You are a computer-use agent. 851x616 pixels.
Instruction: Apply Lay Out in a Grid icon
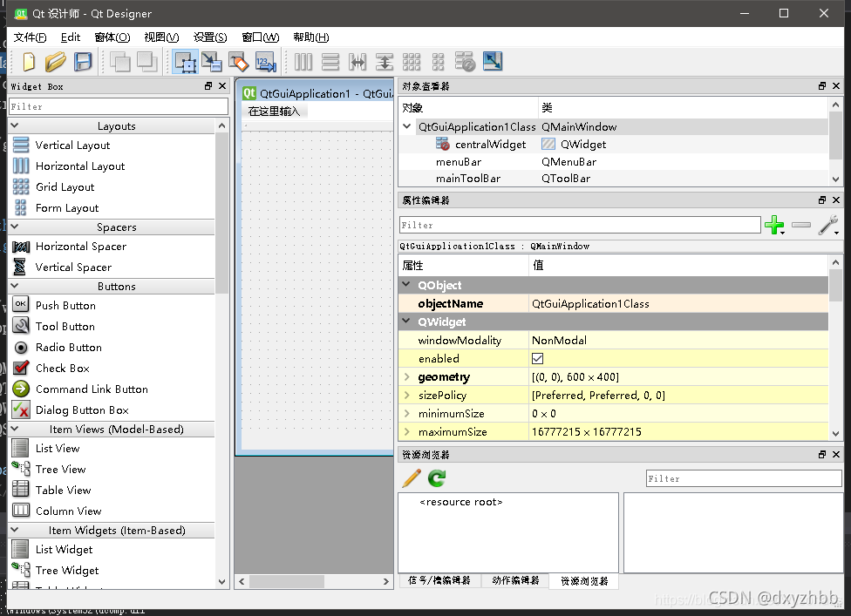[412, 62]
